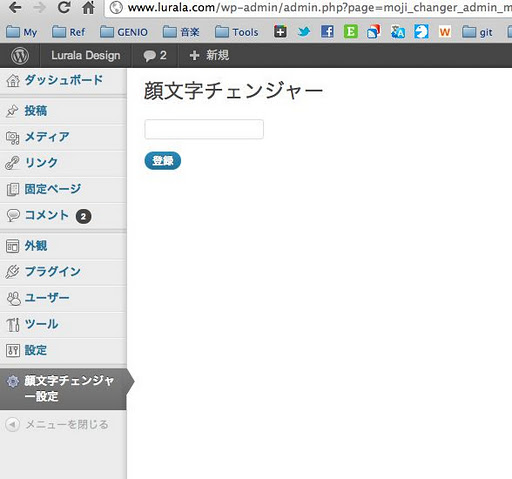
Task: Collapse menu with メニューを閉じる
Action: pyautogui.click(x=57, y=424)
